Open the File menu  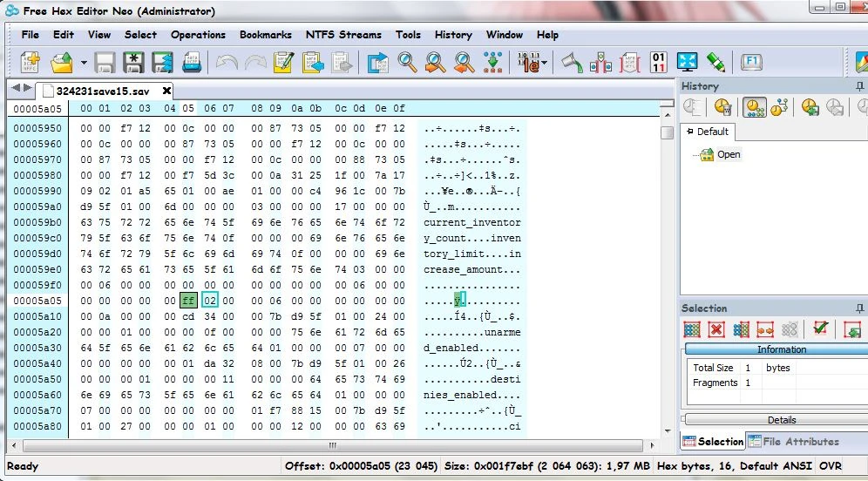tap(30, 34)
